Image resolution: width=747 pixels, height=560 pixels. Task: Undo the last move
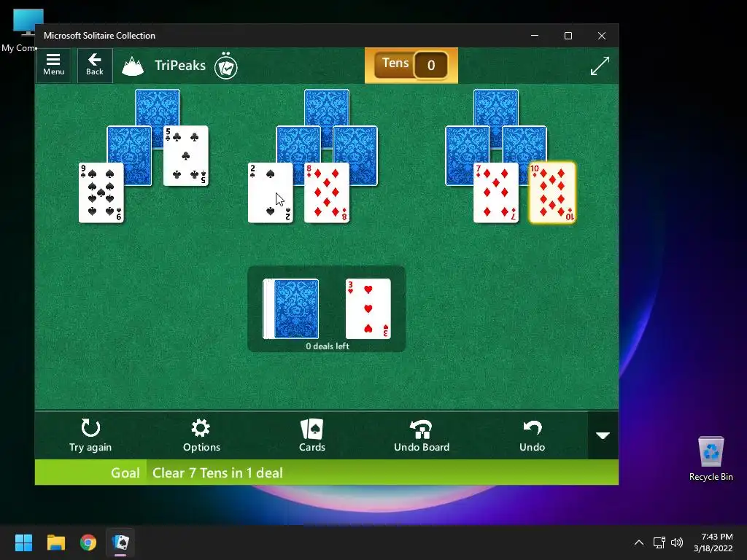[x=532, y=435]
